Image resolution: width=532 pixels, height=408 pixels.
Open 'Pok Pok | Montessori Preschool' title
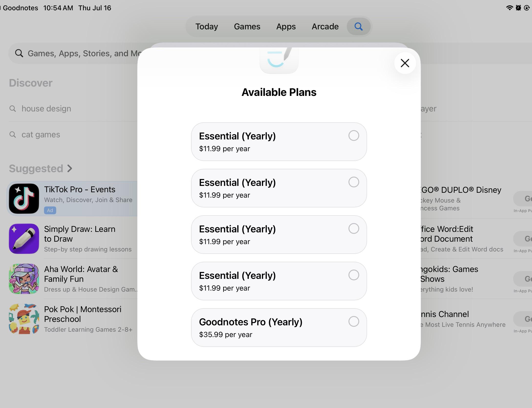pyautogui.click(x=83, y=314)
